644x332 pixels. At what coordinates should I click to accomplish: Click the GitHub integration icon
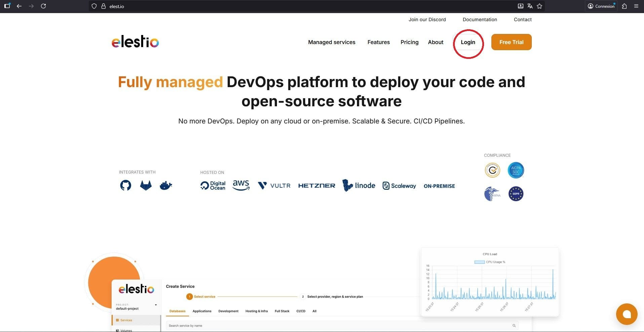coord(126,185)
